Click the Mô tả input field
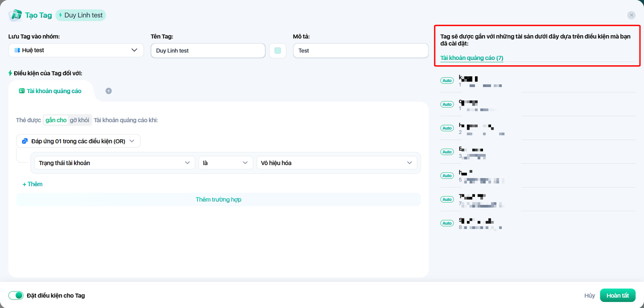The height and width of the screenshot is (308, 644). (x=360, y=50)
